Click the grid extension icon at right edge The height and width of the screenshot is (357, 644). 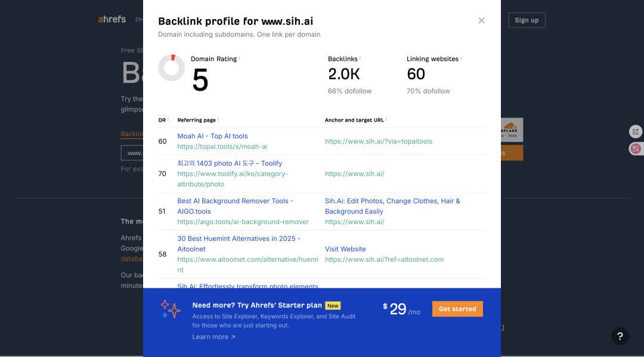click(636, 132)
